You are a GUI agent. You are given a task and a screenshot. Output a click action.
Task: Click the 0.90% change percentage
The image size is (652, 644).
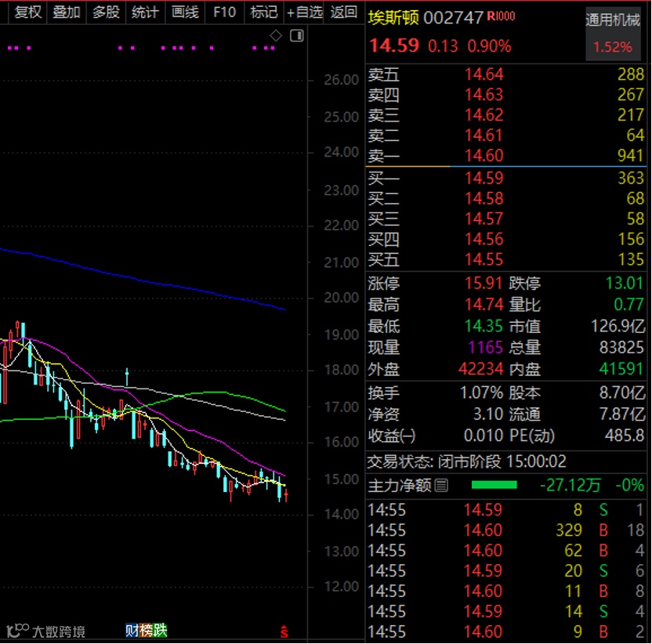click(490, 46)
